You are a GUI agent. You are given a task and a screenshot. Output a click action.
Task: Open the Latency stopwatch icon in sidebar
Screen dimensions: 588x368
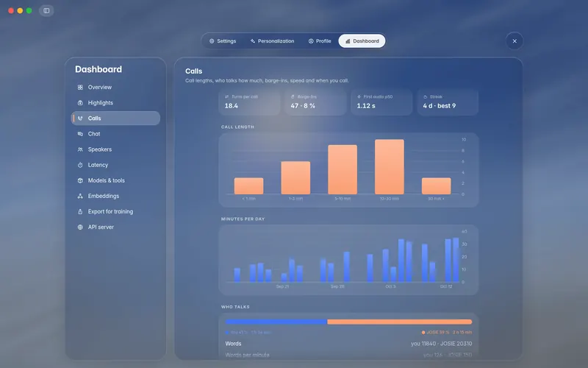pyautogui.click(x=80, y=165)
